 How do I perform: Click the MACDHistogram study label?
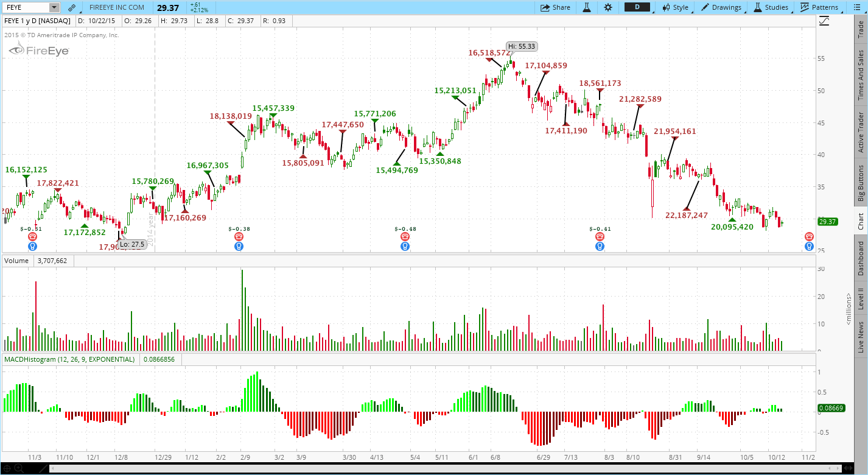(69, 359)
